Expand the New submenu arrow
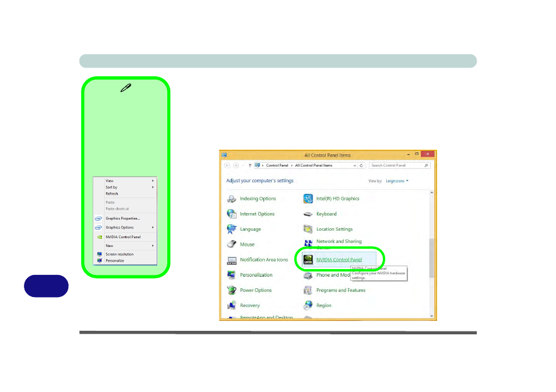Screen dimensions: 556x392 pos(153,246)
